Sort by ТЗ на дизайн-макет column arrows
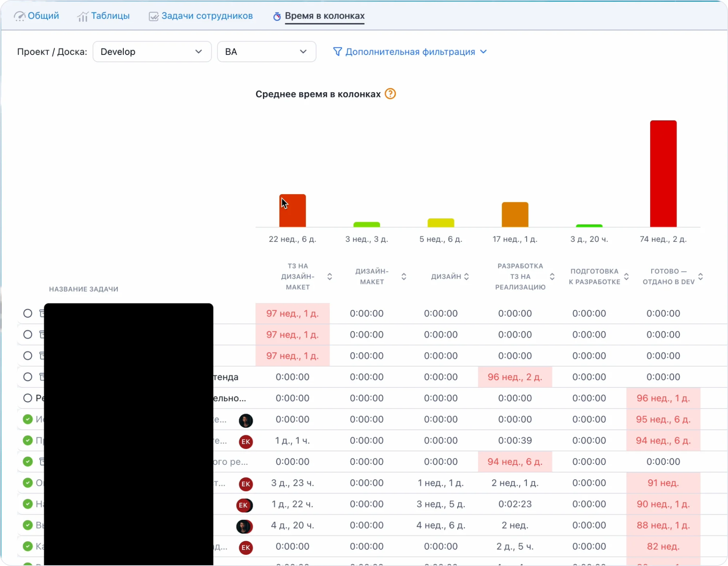Screen dimensions: 728x566 click(329, 277)
